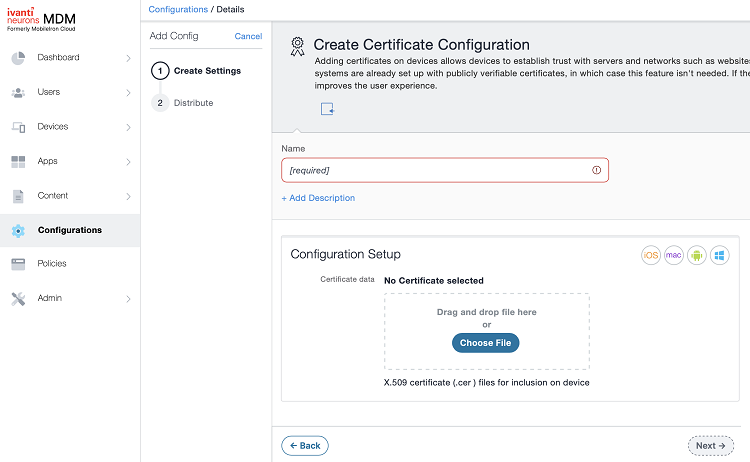
Task: Expand the Users submenu arrow
Action: coord(128,93)
